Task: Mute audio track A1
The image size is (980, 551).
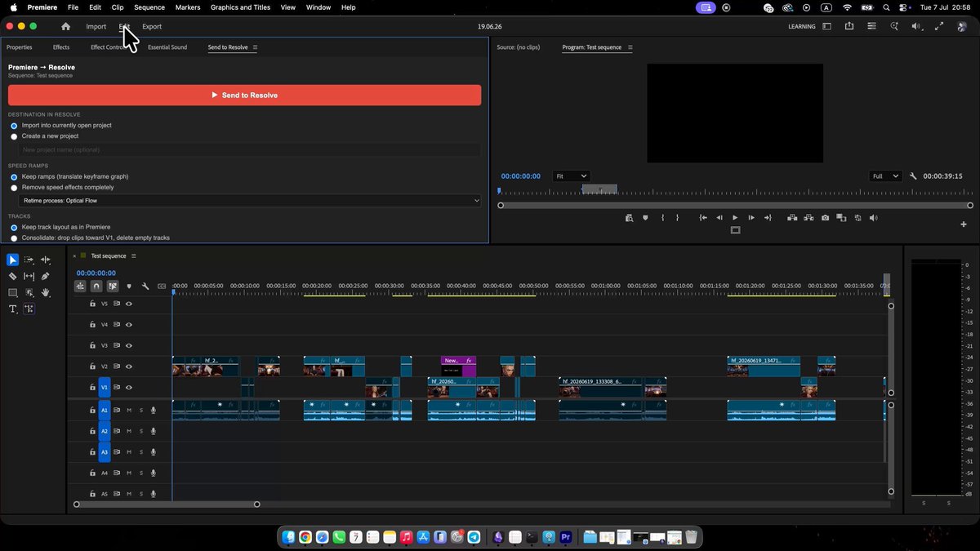Action: pyautogui.click(x=128, y=410)
